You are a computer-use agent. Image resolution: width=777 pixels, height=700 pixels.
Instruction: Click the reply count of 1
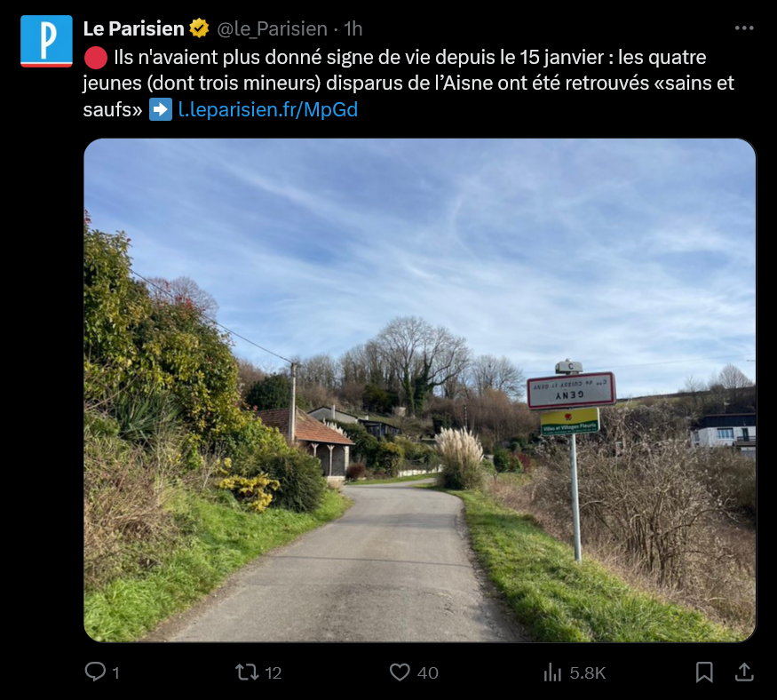click(x=116, y=673)
